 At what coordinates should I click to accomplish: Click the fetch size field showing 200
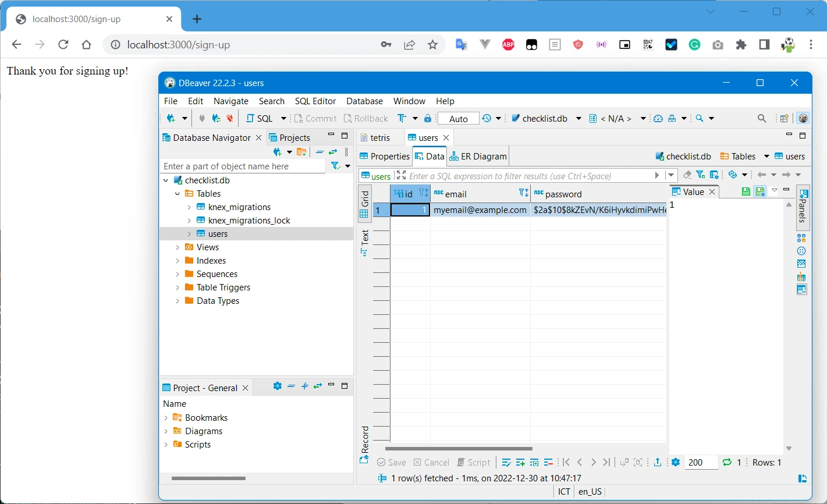click(701, 463)
